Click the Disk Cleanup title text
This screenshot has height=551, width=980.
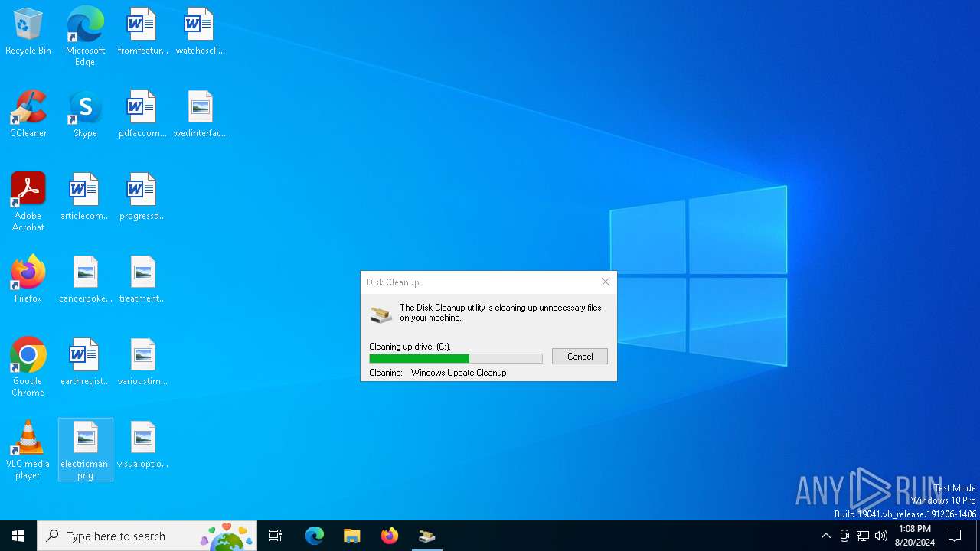393,282
